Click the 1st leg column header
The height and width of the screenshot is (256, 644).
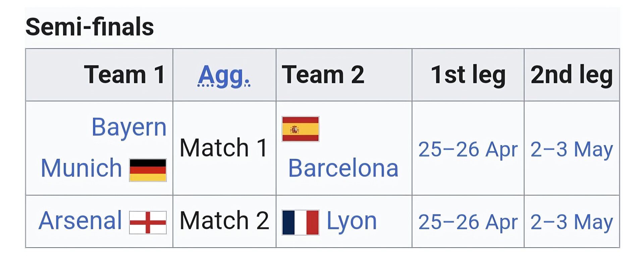coord(468,75)
